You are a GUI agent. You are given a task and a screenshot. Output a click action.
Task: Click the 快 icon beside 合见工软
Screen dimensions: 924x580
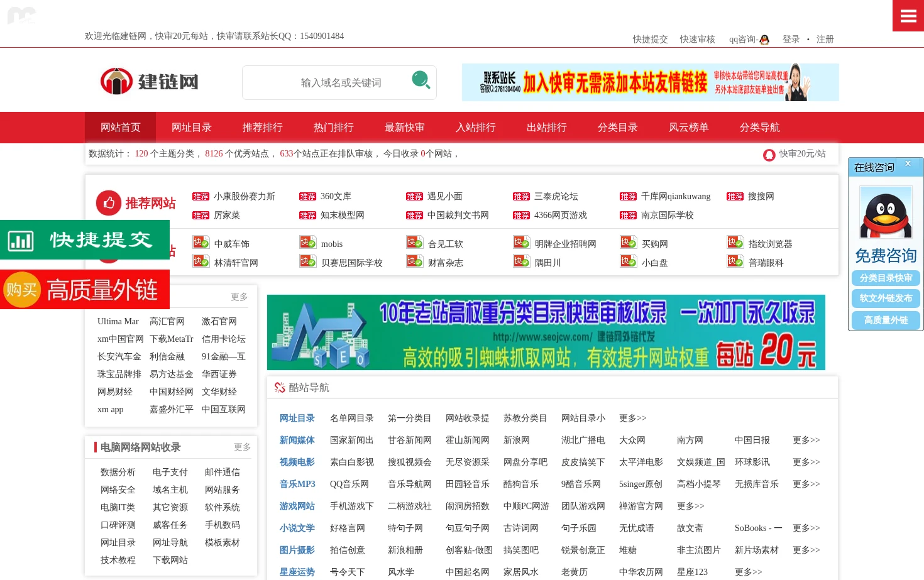tap(415, 243)
